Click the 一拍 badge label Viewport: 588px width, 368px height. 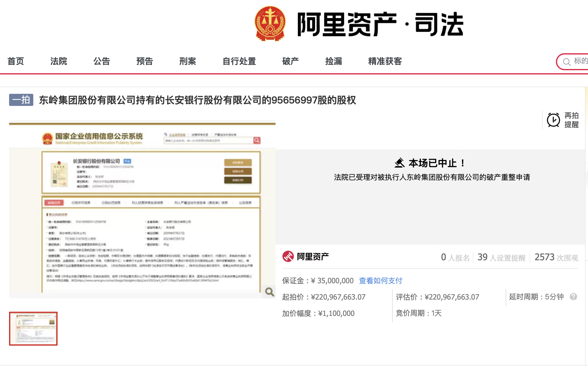pyautogui.click(x=21, y=100)
